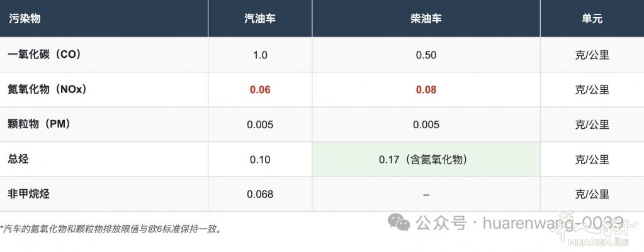Select the 汽油车 column header
The image size is (644, 252).
pyautogui.click(x=260, y=19)
